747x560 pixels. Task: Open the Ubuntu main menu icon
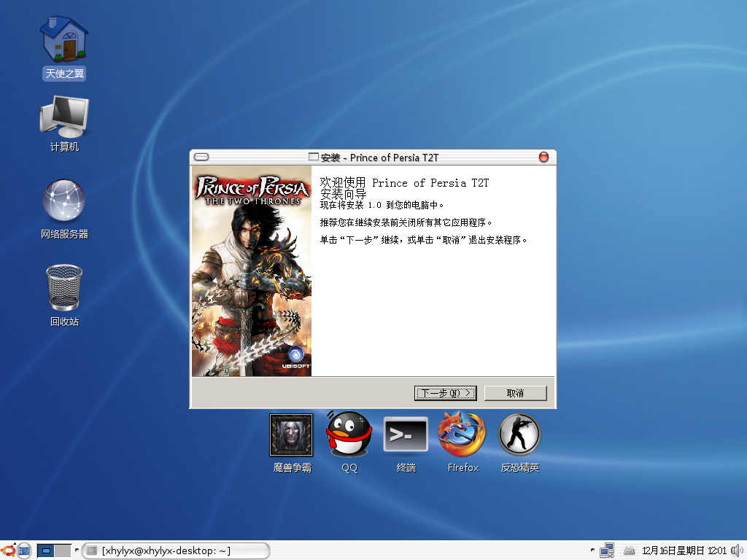pos(8,551)
